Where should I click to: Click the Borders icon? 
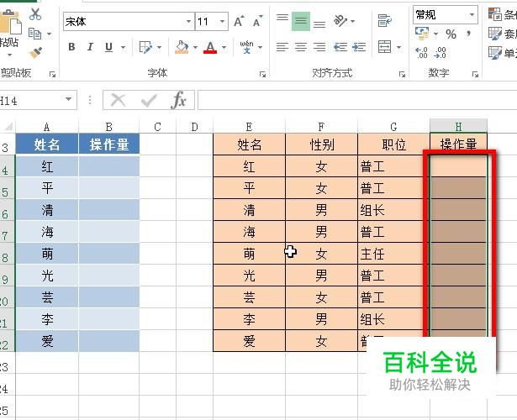coord(145,47)
